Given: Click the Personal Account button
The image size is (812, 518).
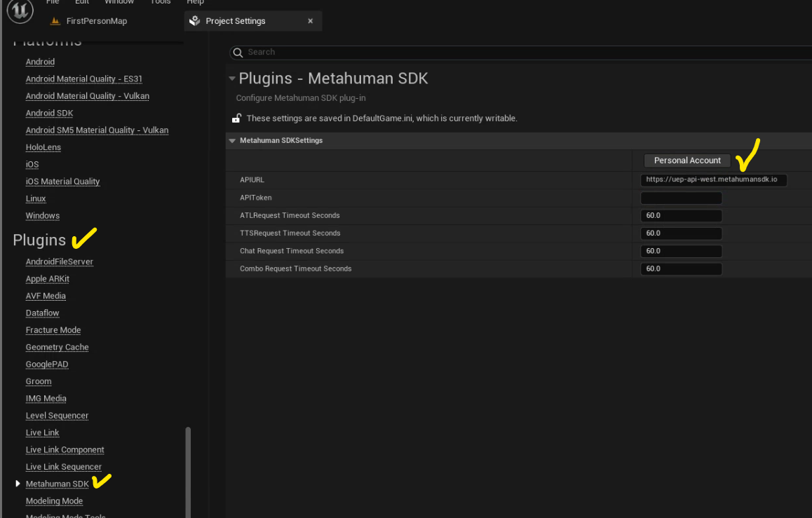Looking at the screenshot, I should click(x=687, y=161).
